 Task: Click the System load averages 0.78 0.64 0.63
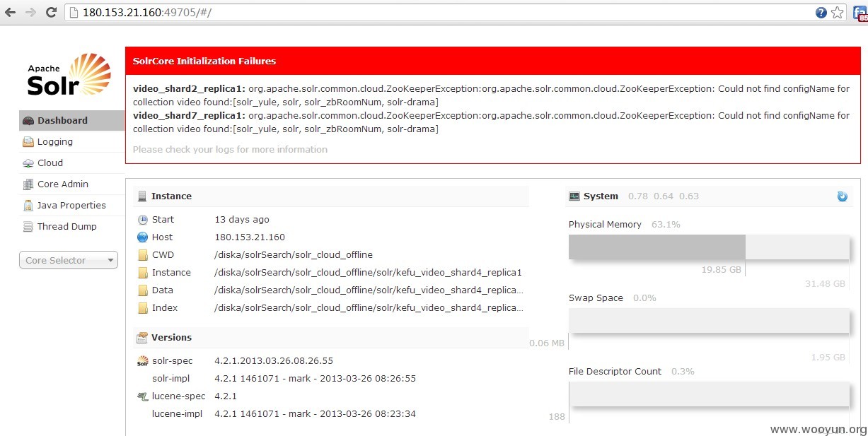click(x=664, y=196)
